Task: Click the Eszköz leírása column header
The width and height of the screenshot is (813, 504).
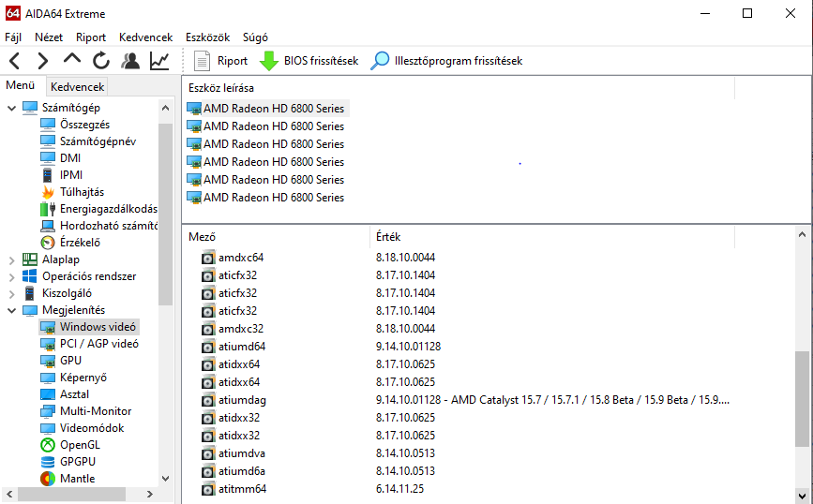Action: 221,88
